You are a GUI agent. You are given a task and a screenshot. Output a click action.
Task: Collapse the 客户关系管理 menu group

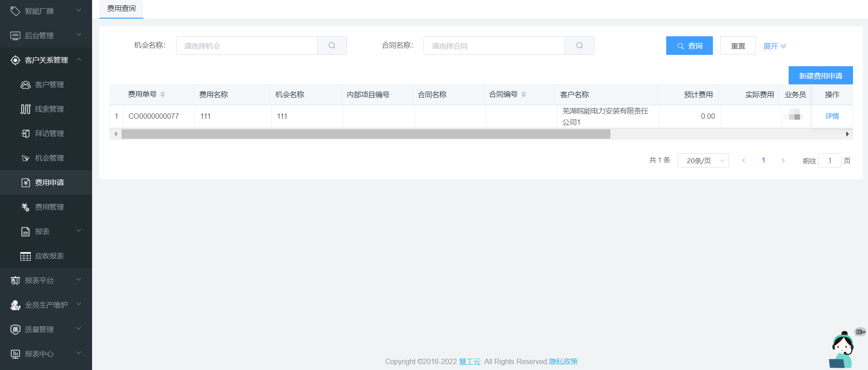point(46,60)
